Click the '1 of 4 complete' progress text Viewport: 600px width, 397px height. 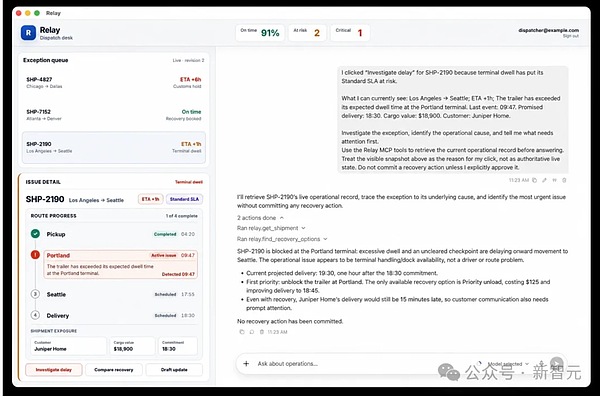pyautogui.click(x=182, y=216)
